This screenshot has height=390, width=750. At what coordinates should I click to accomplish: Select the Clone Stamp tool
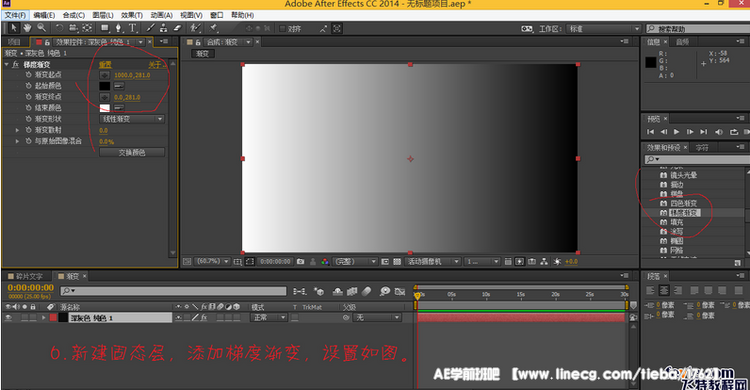(x=164, y=28)
